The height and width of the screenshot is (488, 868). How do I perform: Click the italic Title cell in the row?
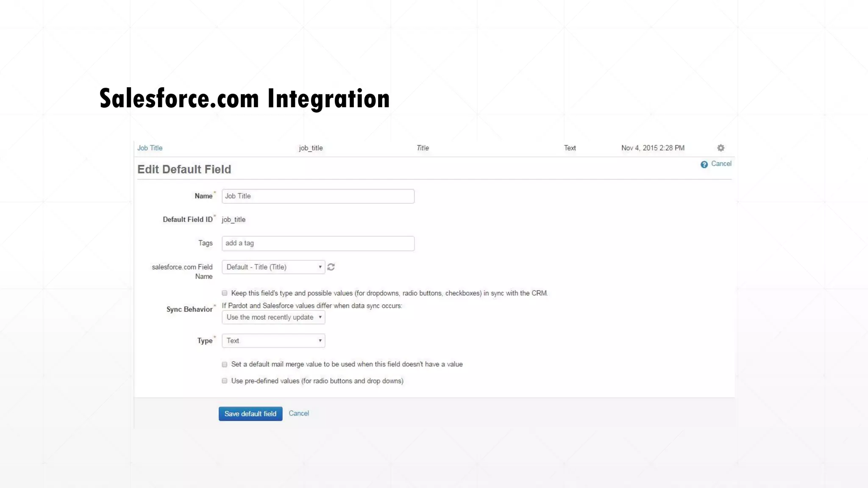(x=423, y=148)
